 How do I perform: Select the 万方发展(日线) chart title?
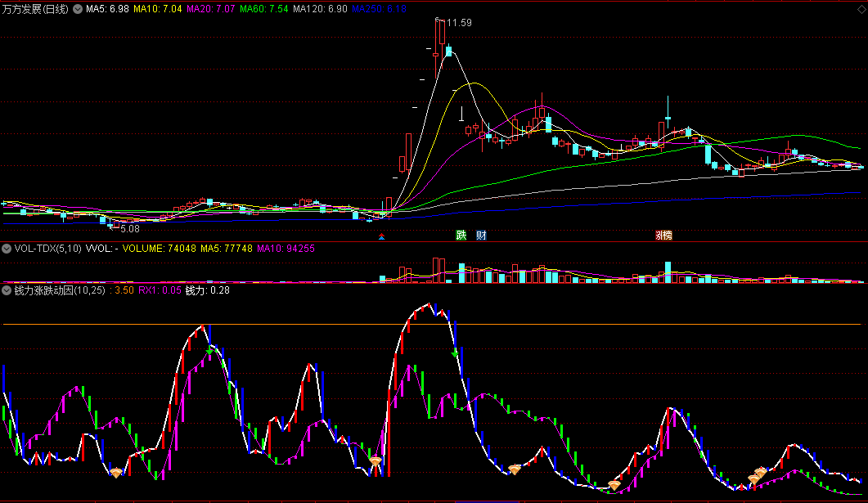[35, 9]
